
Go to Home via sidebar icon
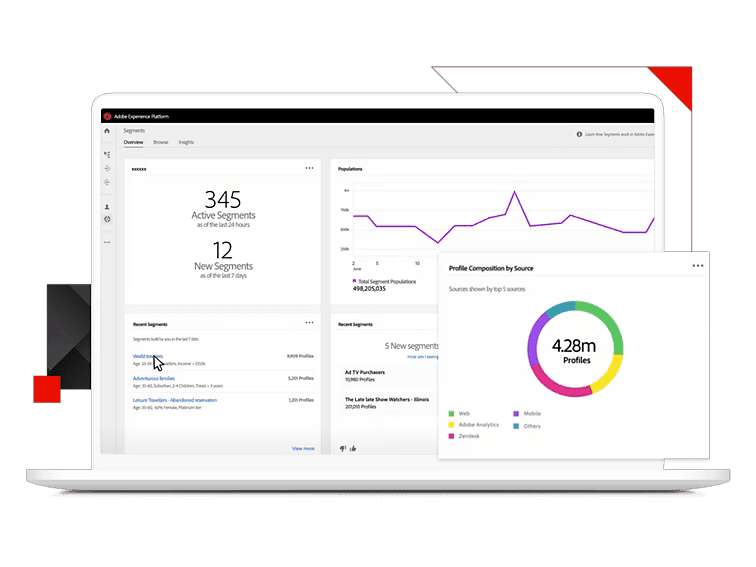pos(107,131)
